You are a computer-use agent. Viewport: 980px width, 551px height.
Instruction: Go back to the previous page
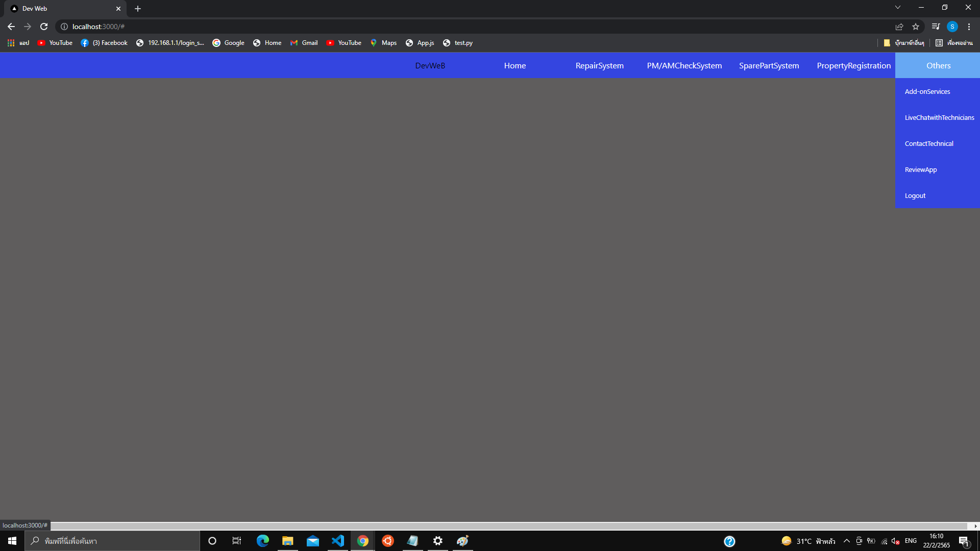[x=11, y=27]
